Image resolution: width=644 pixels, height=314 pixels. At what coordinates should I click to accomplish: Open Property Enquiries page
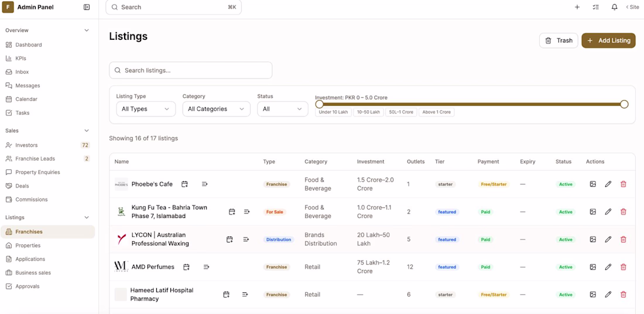pyautogui.click(x=47, y=172)
